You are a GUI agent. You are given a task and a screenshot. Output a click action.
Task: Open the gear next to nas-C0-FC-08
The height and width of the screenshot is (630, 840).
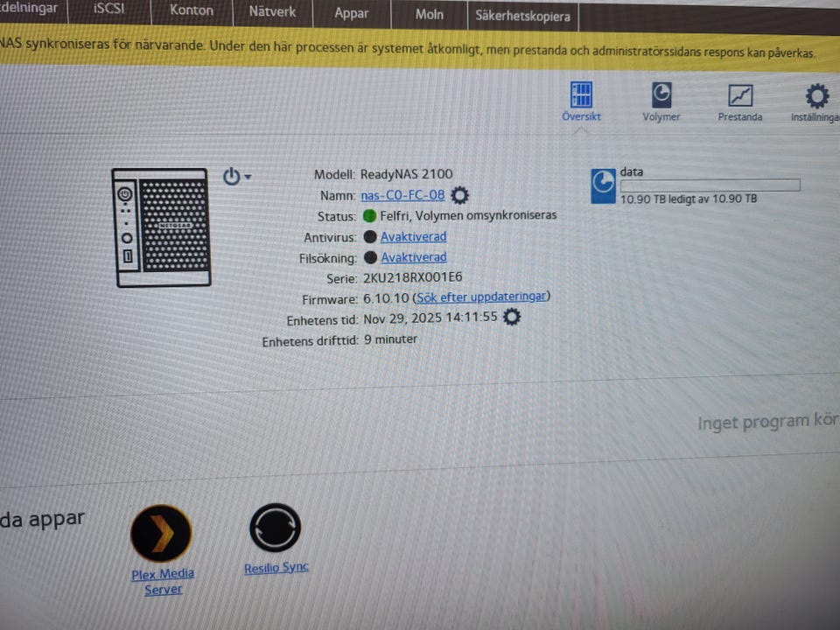[x=459, y=195]
